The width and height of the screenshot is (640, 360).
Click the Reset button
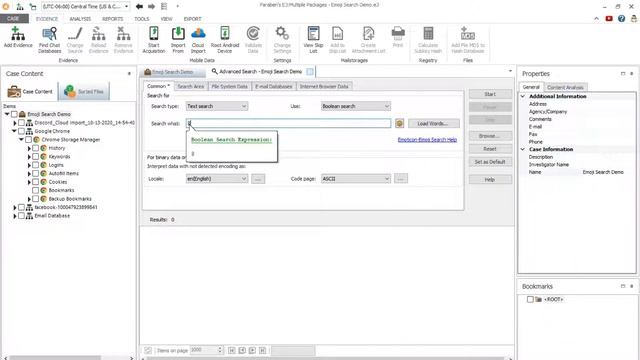coord(490,149)
